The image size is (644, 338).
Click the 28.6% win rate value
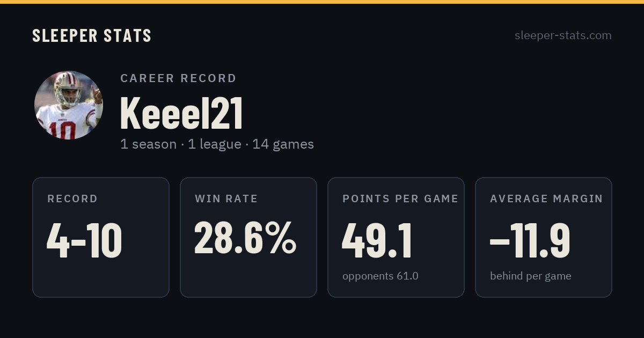pos(245,238)
